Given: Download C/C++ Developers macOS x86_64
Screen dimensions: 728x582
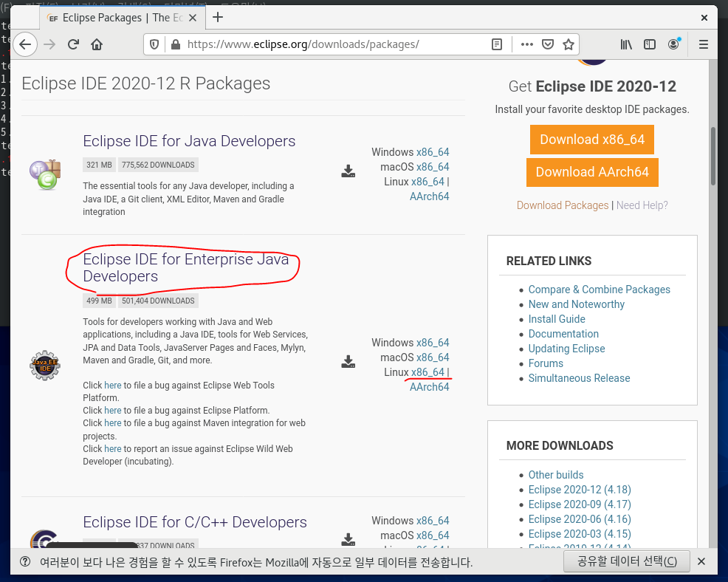Looking at the screenshot, I should click(433, 535).
